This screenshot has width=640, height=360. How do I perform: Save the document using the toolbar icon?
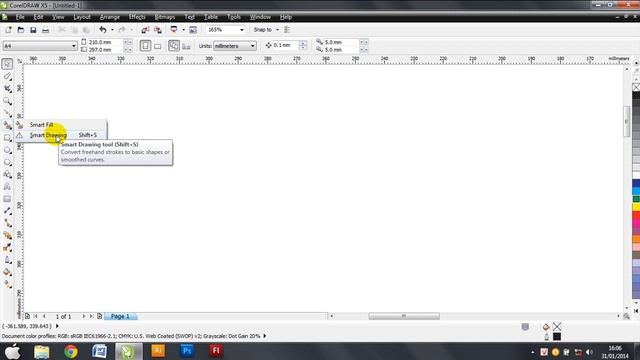(33, 30)
